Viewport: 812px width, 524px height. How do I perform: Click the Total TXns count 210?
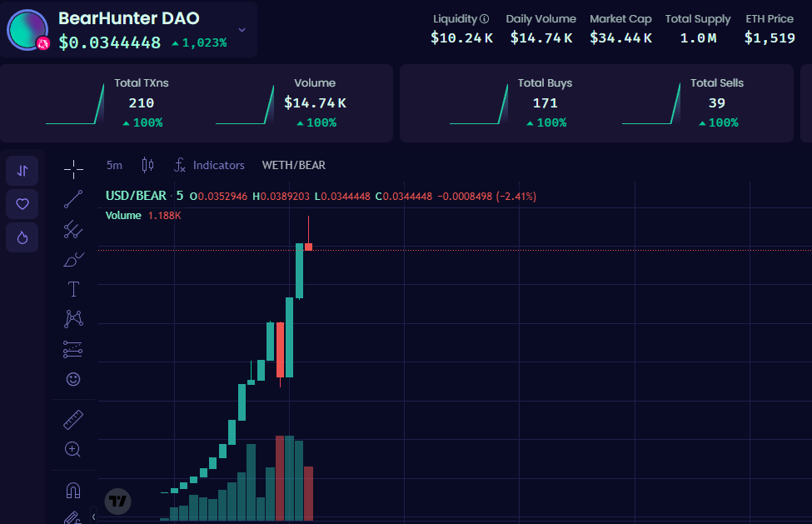pyautogui.click(x=142, y=103)
